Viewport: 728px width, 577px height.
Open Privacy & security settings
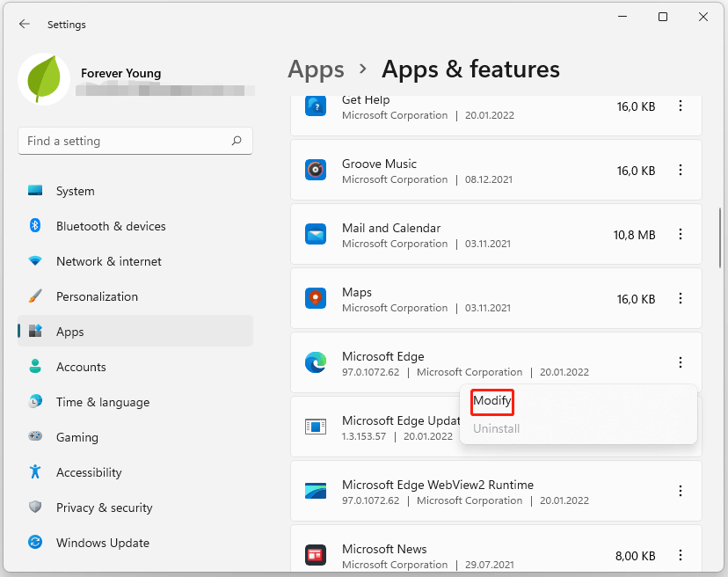pyautogui.click(x=135, y=508)
